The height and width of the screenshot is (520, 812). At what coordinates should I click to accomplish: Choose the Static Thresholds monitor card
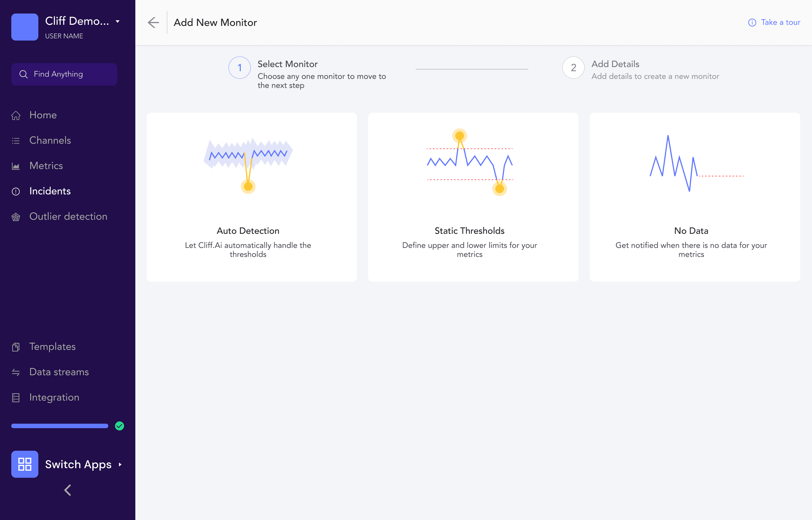[x=473, y=197]
